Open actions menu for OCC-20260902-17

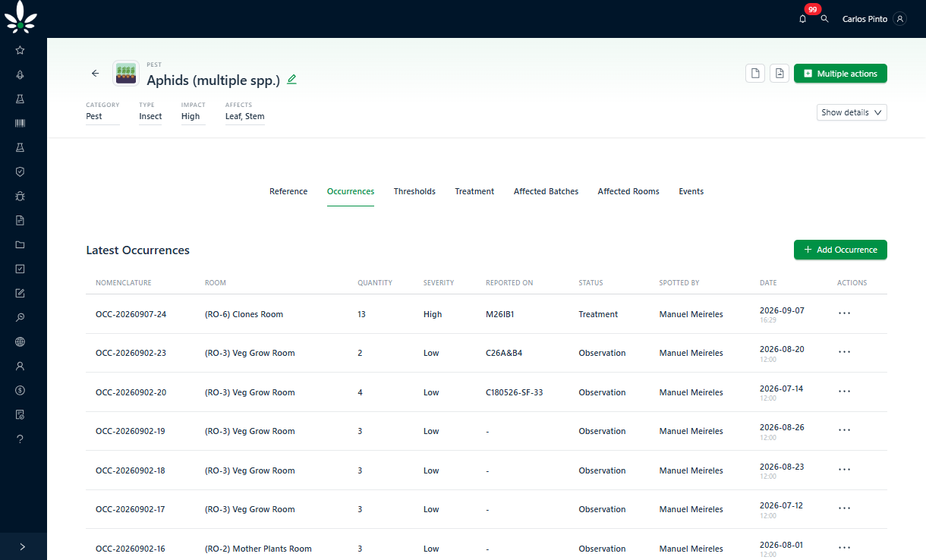point(844,509)
